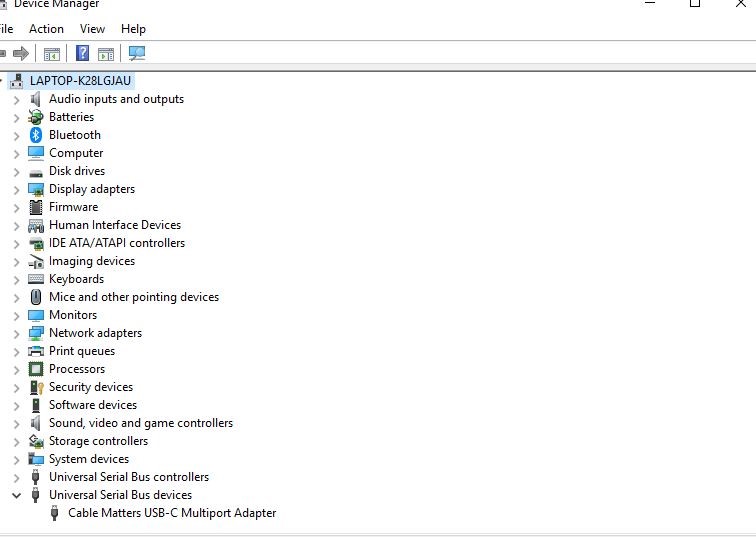This screenshot has width=756, height=537.
Task: Click the Disk drives icon
Action: coord(36,173)
